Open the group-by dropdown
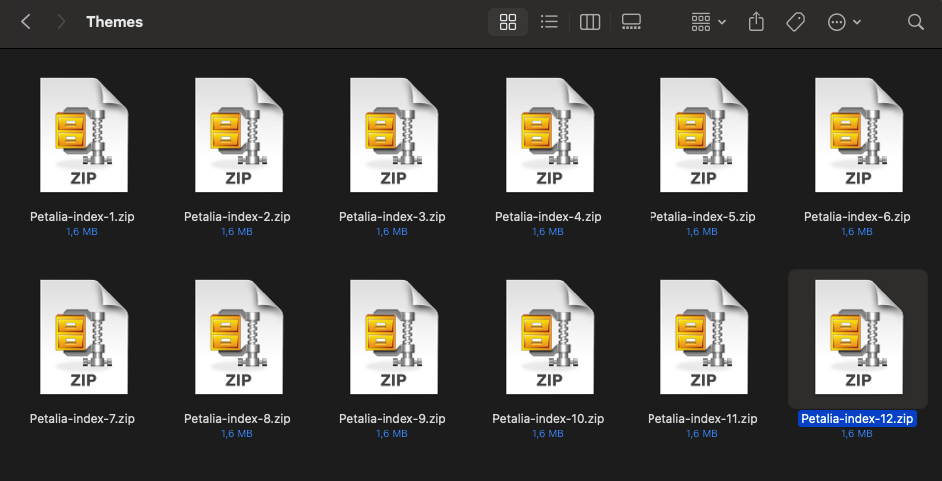This screenshot has height=481, width=942. tap(708, 22)
